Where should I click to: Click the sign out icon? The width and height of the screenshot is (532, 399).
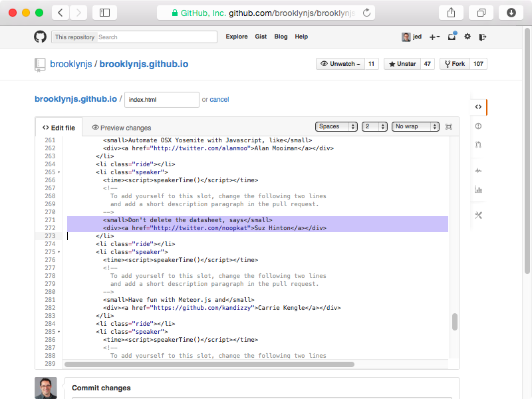[483, 37]
